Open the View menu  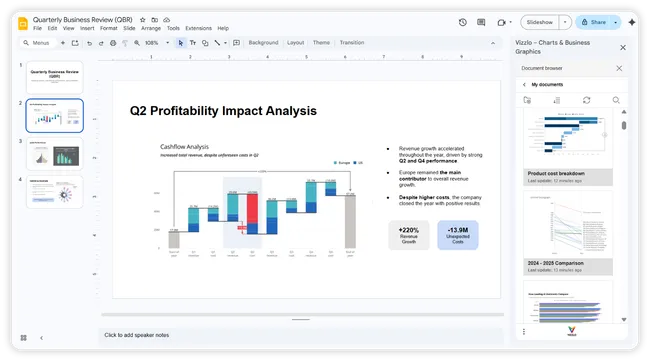tap(68, 28)
